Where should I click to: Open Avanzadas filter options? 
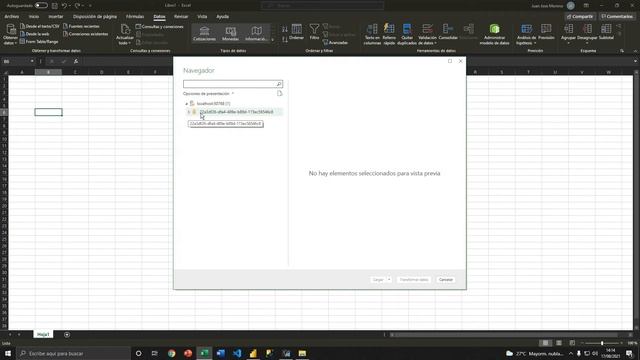pos(336,42)
